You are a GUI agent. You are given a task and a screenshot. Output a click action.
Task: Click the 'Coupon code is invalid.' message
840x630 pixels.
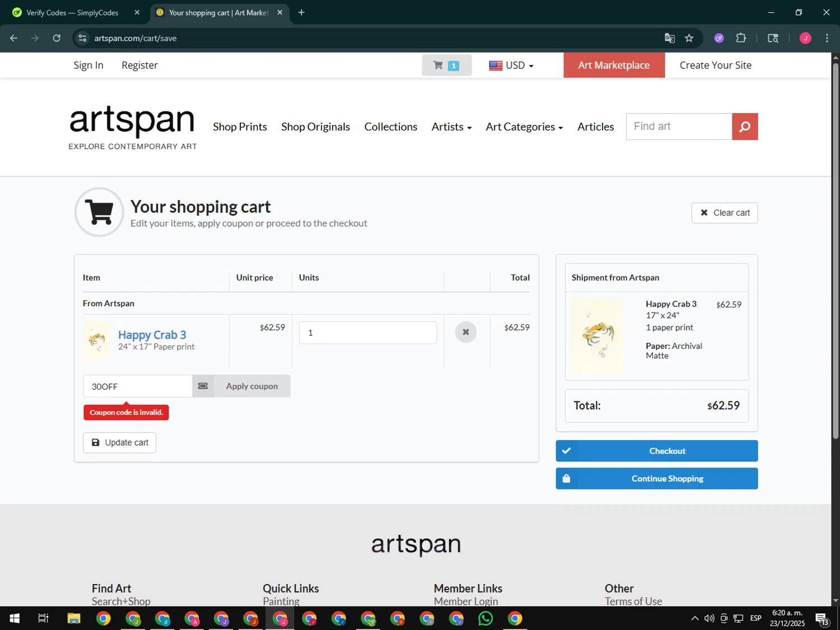126,412
